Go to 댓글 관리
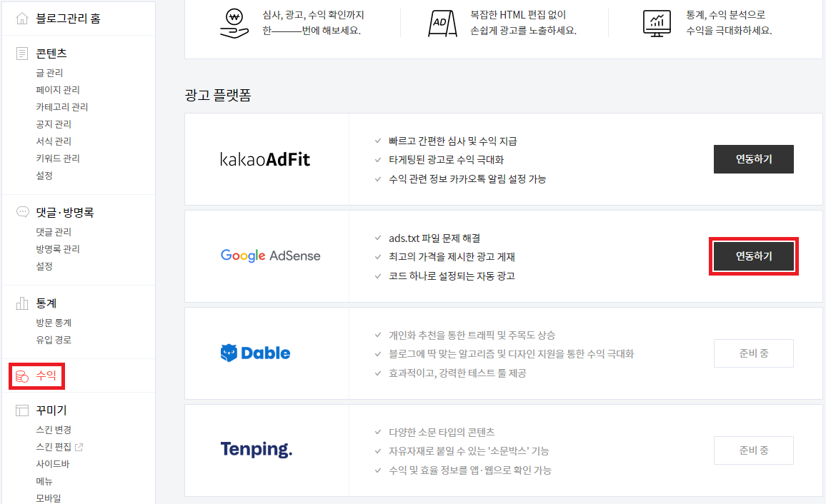This screenshot has height=504, width=826. point(54,231)
